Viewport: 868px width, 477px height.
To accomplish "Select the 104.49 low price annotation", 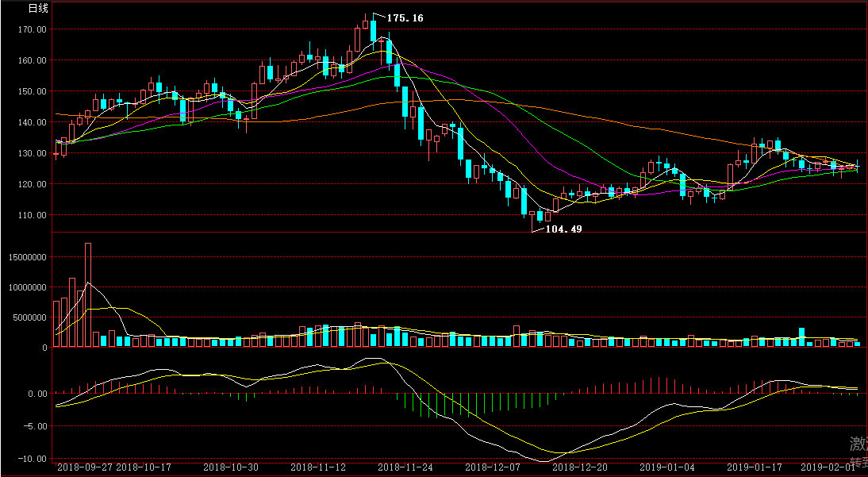I will [x=563, y=229].
